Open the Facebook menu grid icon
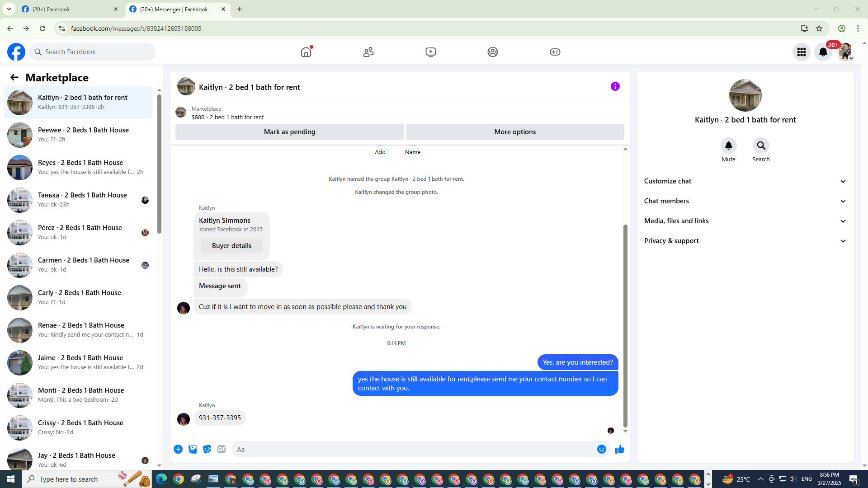Image resolution: width=868 pixels, height=488 pixels. 802,52
